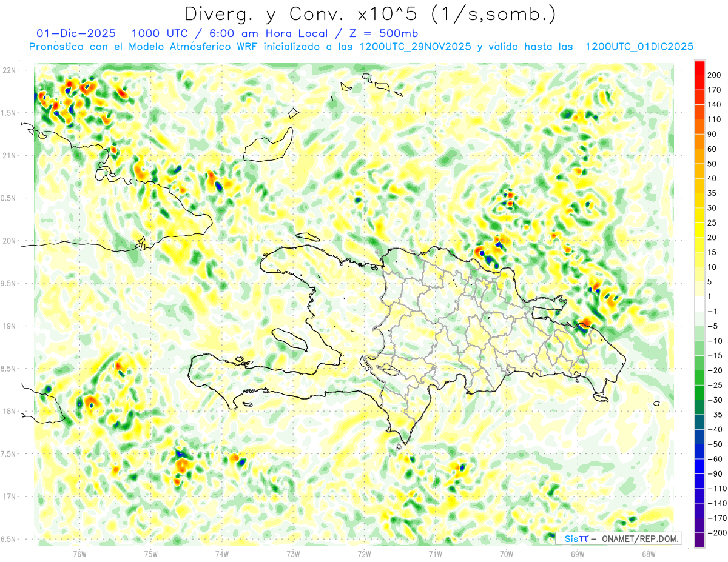This screenshot has height=562, width=728.
Task: Click the colorbar label '-140'
Action: pyautogui.click(x=717, y=503)
